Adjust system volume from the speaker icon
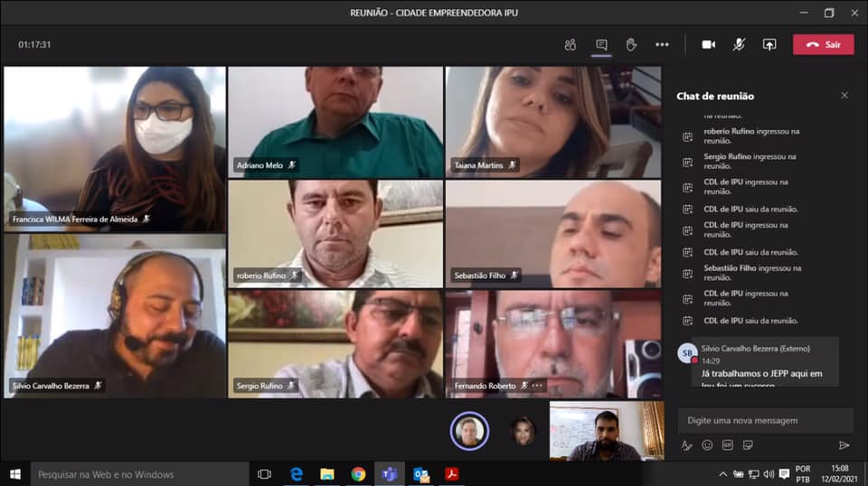This screenshot has width=868, height=486. pyautogui.click(x=769, y=474)
